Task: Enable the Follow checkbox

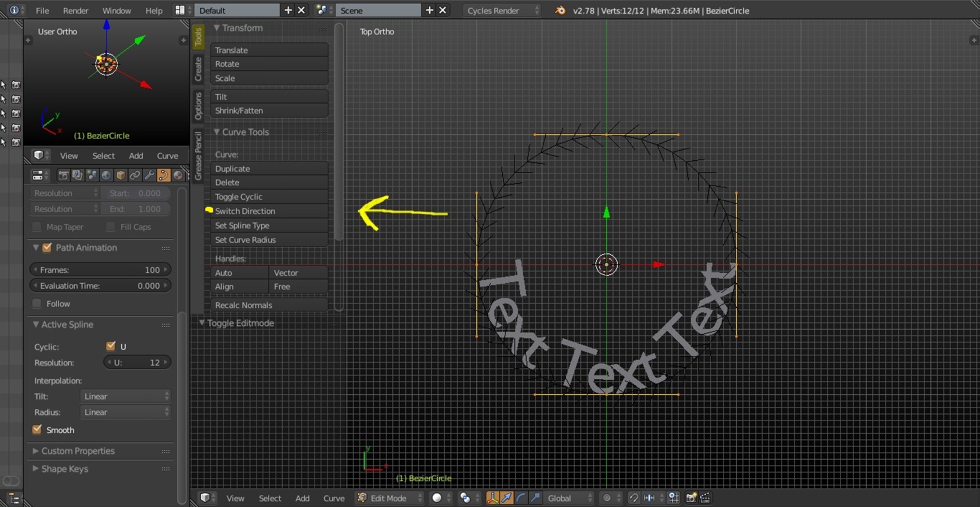Action: [x=37, y=304]
